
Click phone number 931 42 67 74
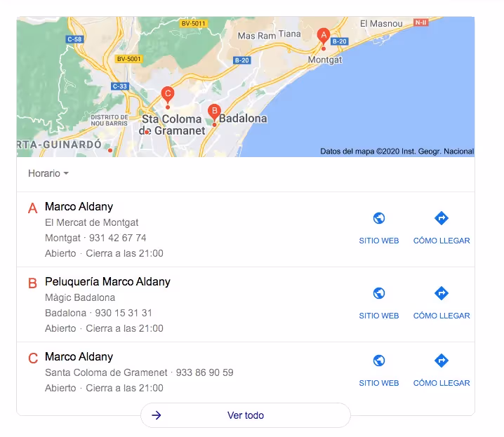tap(118, 238)
